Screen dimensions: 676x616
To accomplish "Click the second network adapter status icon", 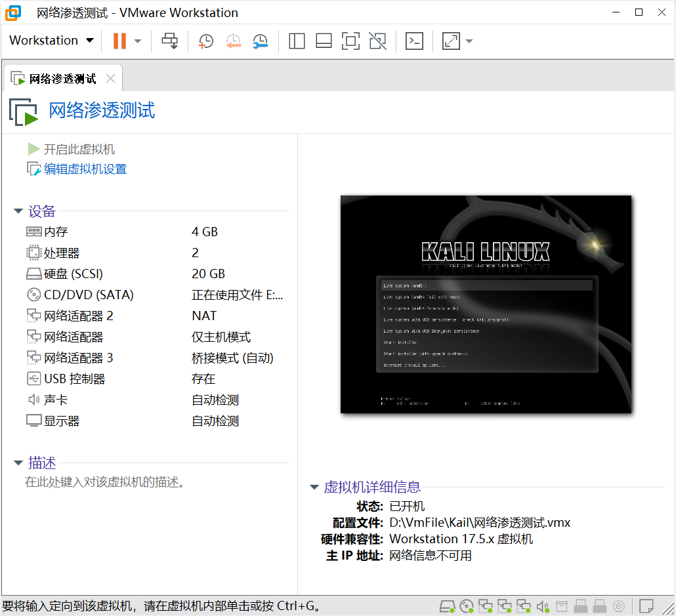I will [504, 607].
